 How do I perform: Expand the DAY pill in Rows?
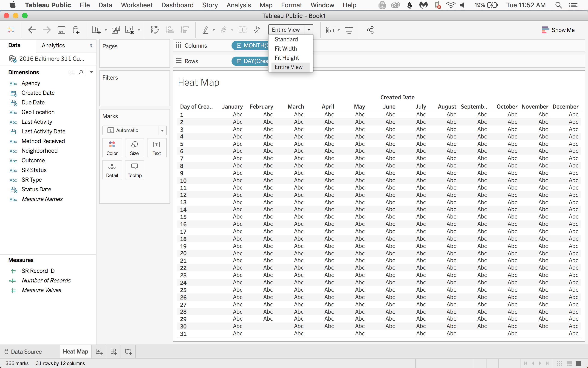[x=239, y=61]
